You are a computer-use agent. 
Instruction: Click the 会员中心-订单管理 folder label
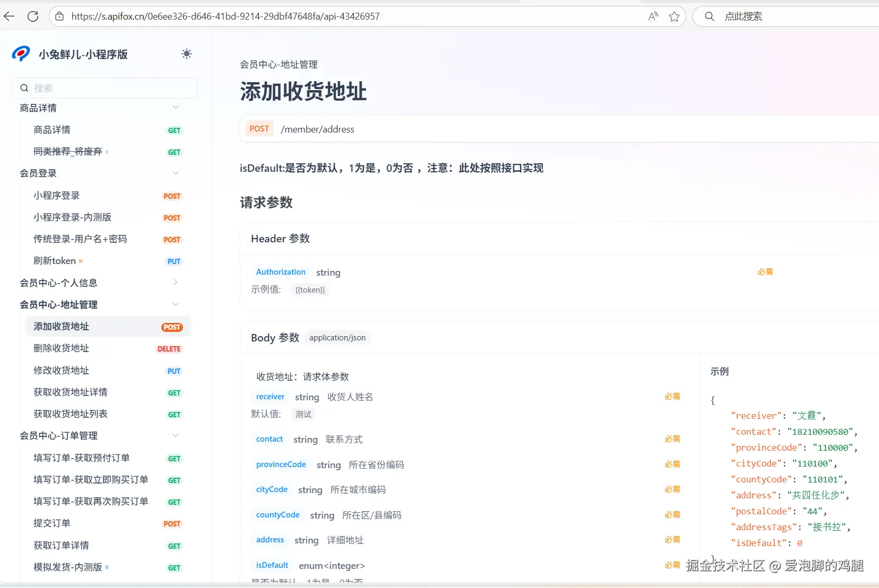coord(58,435)
